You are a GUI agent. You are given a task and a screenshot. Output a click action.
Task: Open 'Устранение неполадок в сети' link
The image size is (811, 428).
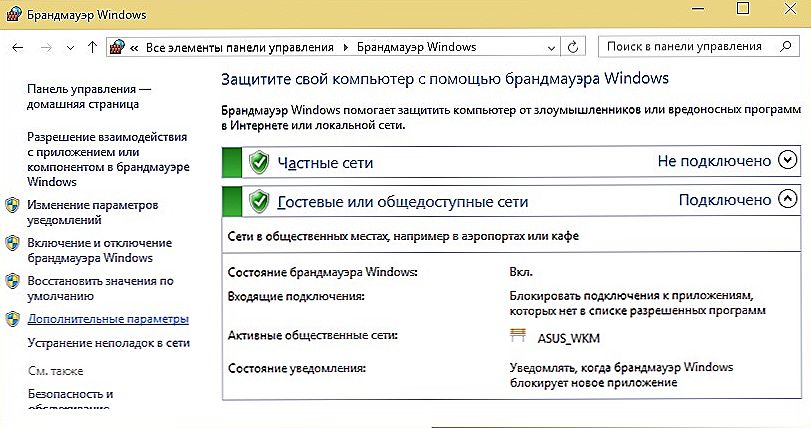point(109,343)
